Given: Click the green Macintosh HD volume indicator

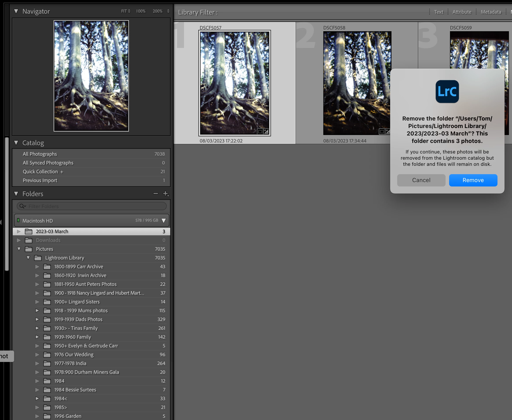Looking at the screenshot, I should click(18, 220).
